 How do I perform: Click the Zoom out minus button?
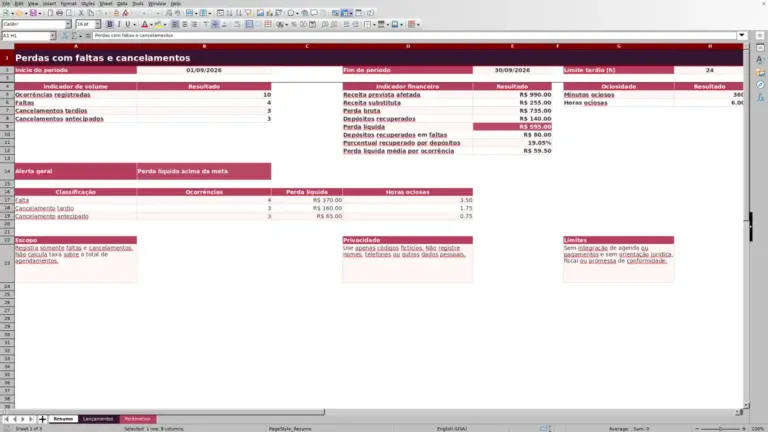tap(697, 429)
